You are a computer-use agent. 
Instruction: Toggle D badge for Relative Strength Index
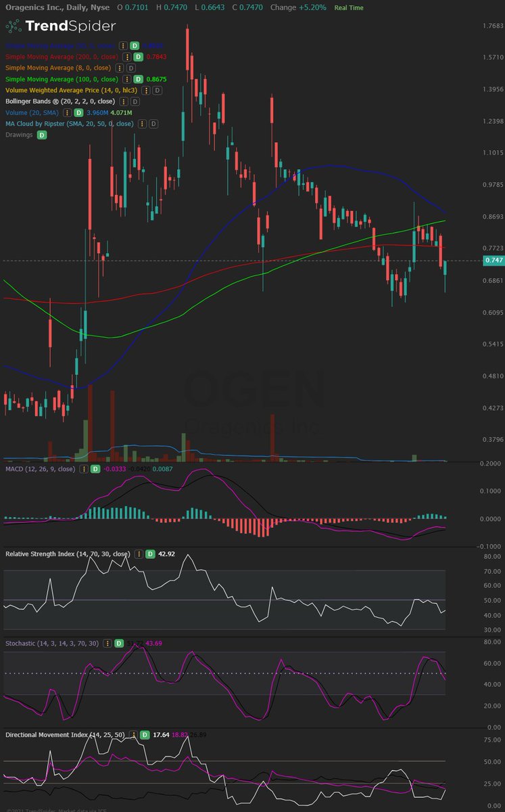(149, 554)
